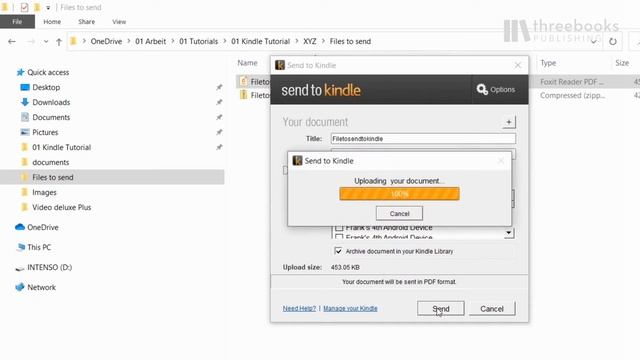
Task: Open the Need Help? link
Action: tap(299, 309)
